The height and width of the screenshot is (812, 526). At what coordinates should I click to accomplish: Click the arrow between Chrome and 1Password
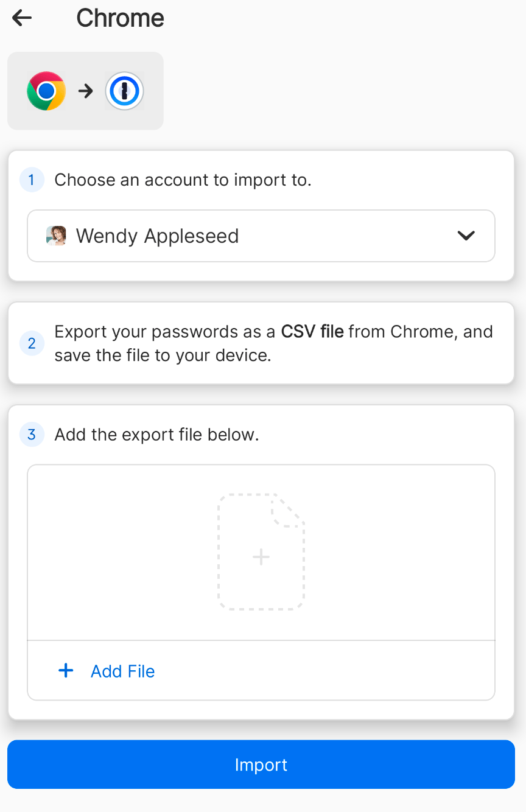coord(86,91)
